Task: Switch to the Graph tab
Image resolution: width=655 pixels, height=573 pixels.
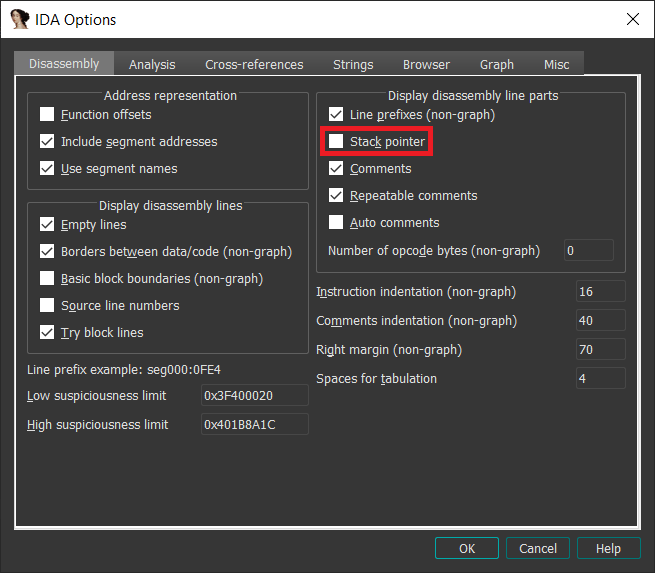Action: pyautogui.click(x=497, y=65)
